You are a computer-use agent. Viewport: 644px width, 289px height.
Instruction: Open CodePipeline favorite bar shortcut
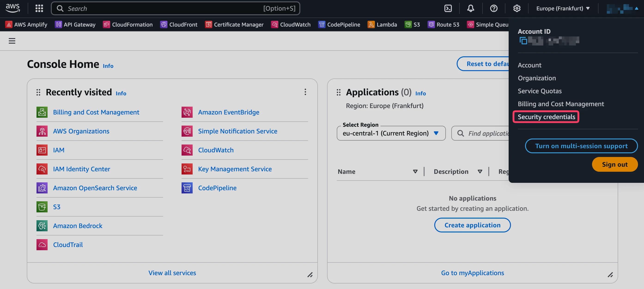[x=339, y=24]
